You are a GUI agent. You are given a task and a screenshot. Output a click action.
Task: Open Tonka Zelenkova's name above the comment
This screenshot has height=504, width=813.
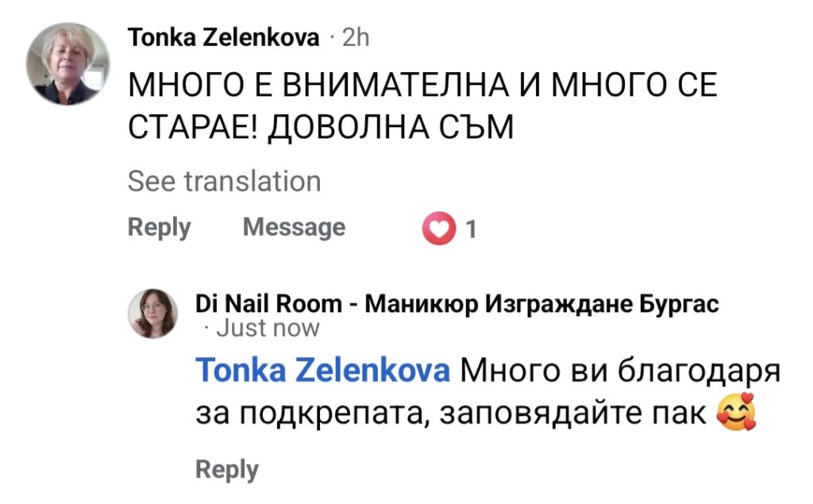click(x=223, y=37)
